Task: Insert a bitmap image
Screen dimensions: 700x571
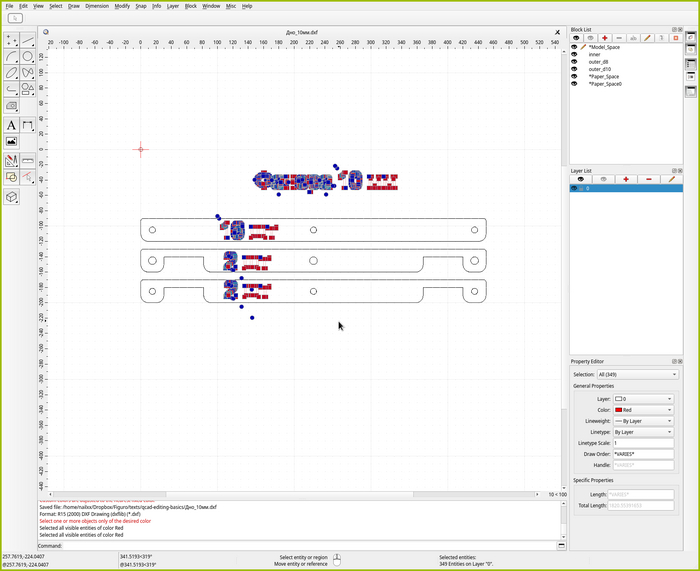Action: [11, 142]
